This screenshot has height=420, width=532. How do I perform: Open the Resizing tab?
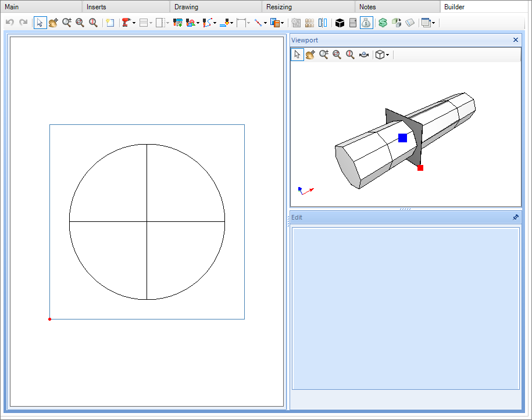(x=279, y=7)
